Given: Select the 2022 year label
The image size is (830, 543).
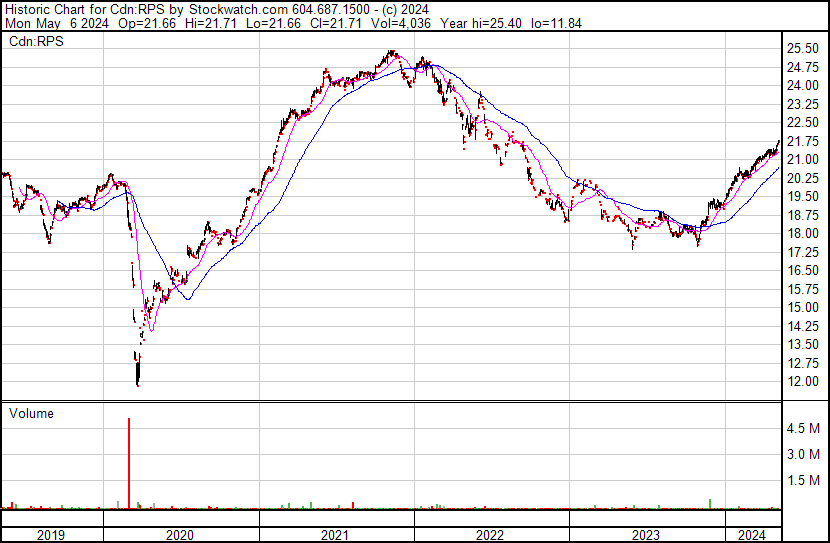Looking at the screenshot, I should pyautogui.click(x=490, y=535).
